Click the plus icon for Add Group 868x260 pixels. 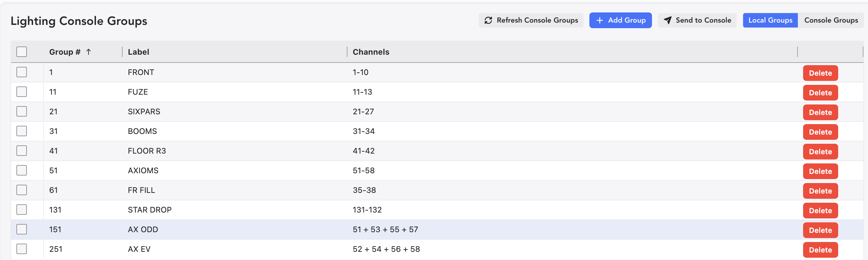600,21
